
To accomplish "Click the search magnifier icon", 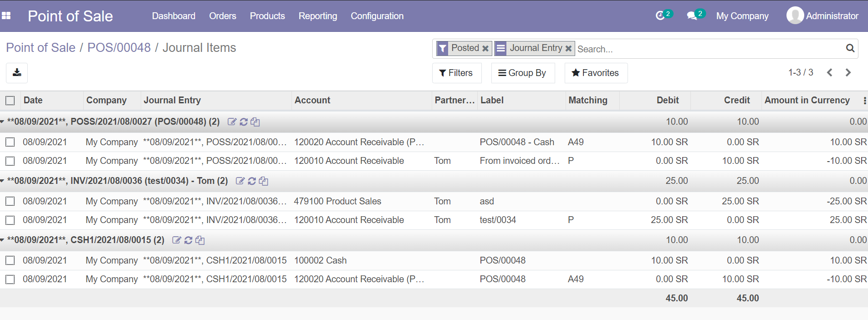I will [x=850, y=48].
